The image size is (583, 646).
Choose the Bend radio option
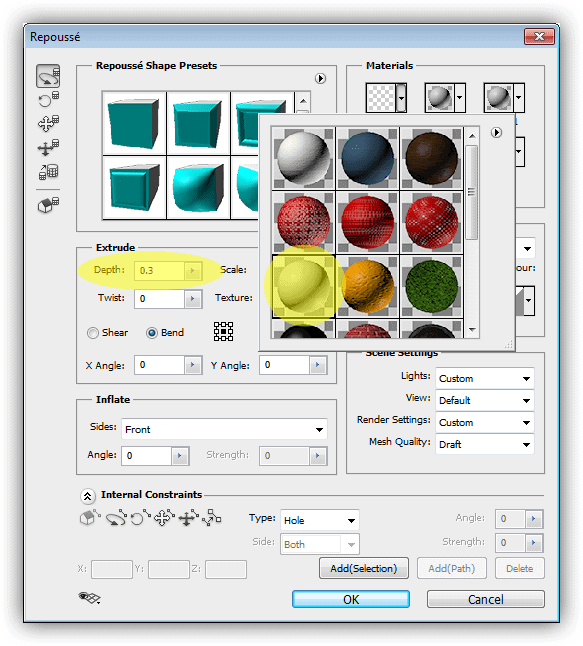click(152, 333)
